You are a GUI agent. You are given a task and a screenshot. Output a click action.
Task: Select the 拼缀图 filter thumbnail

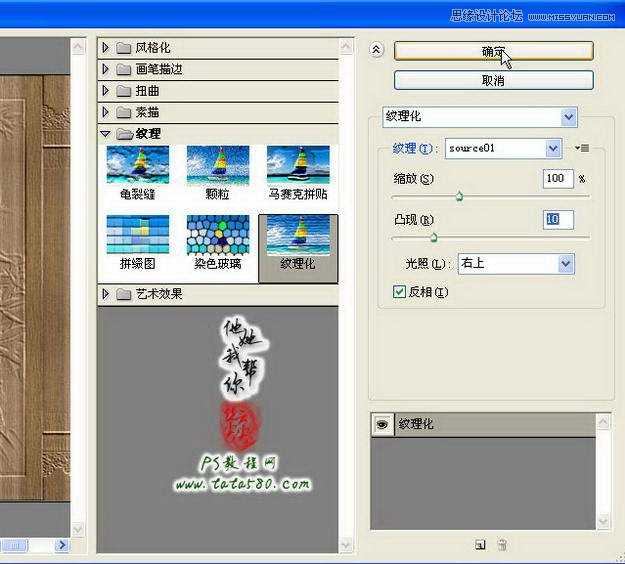tap(138, 234)
